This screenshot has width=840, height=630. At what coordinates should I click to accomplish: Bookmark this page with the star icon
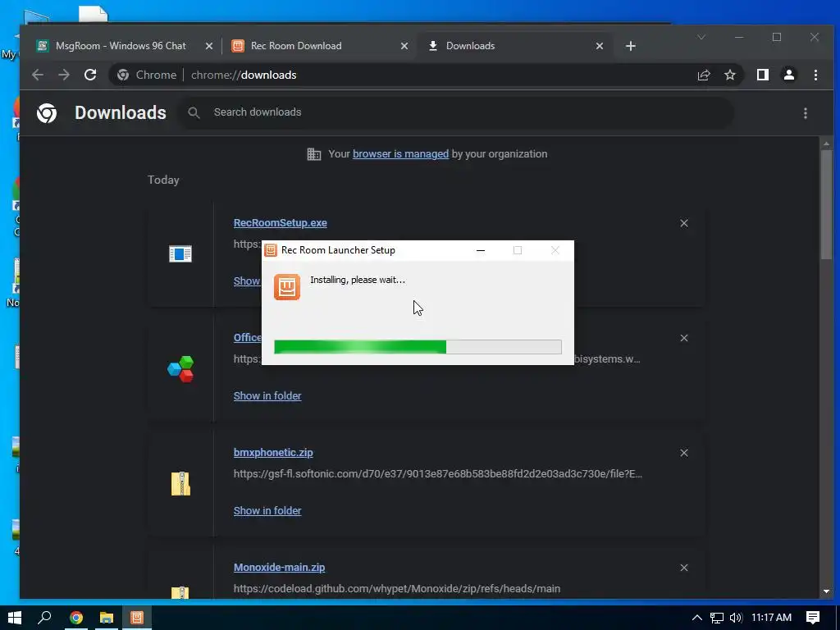(x=729, y=75)
